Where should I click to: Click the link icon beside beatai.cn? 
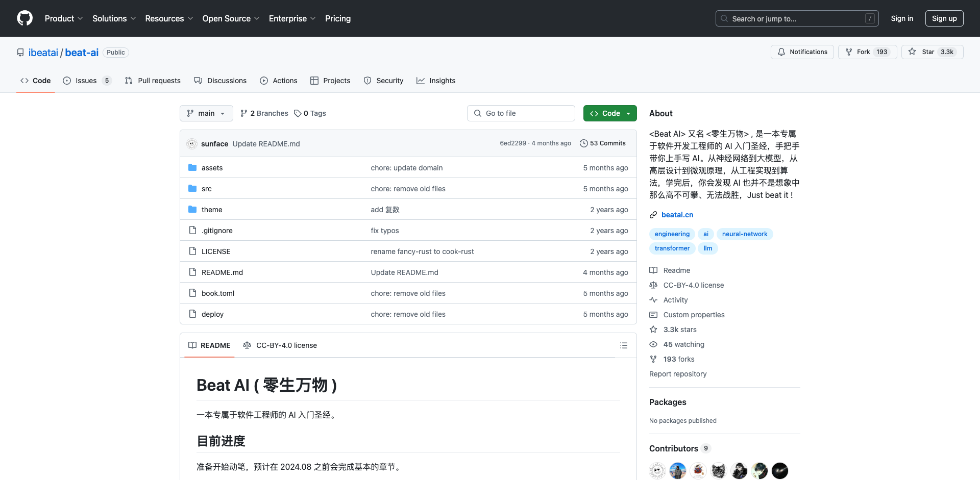tap(653, 215)
